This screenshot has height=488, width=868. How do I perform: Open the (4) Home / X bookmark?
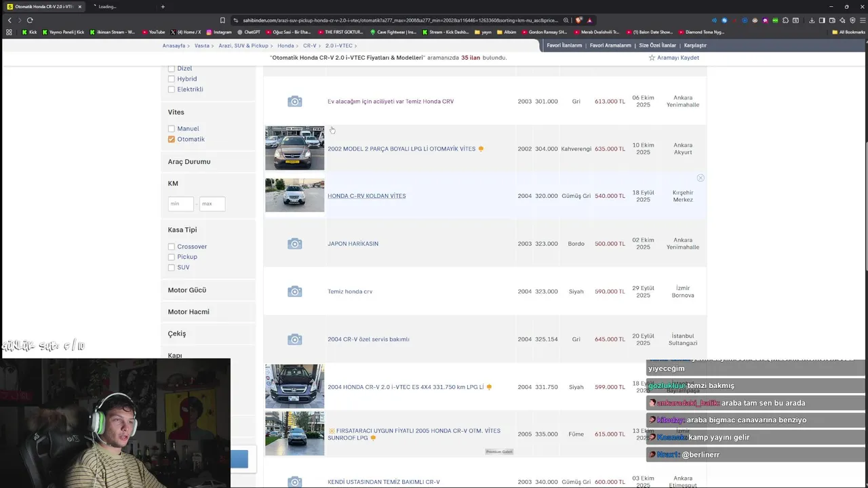[186, 32]
